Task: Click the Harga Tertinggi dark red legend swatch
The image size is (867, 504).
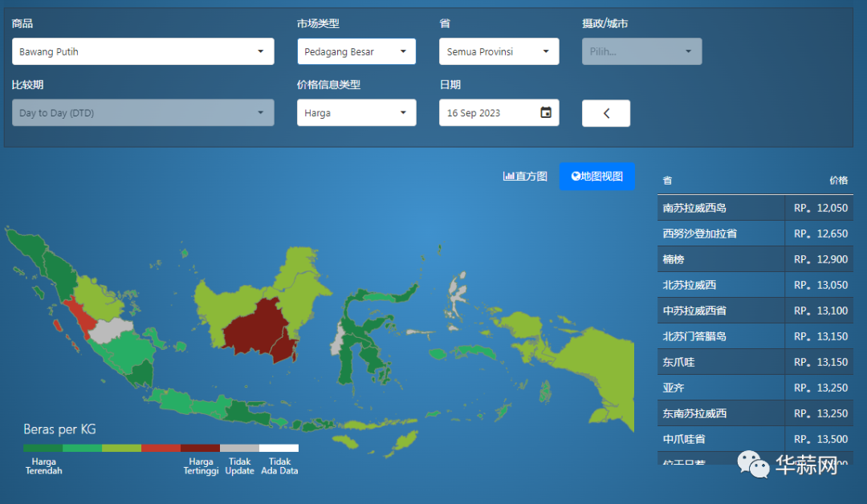Action: point(200,448)
